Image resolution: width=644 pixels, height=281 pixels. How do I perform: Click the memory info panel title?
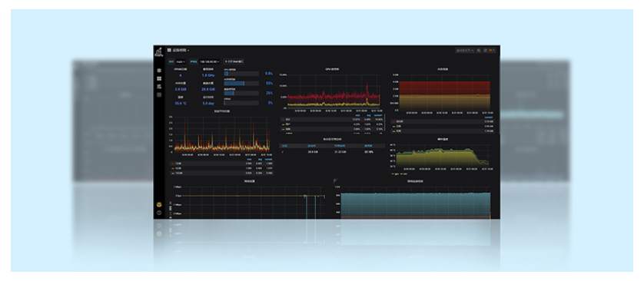coord(443,69)
